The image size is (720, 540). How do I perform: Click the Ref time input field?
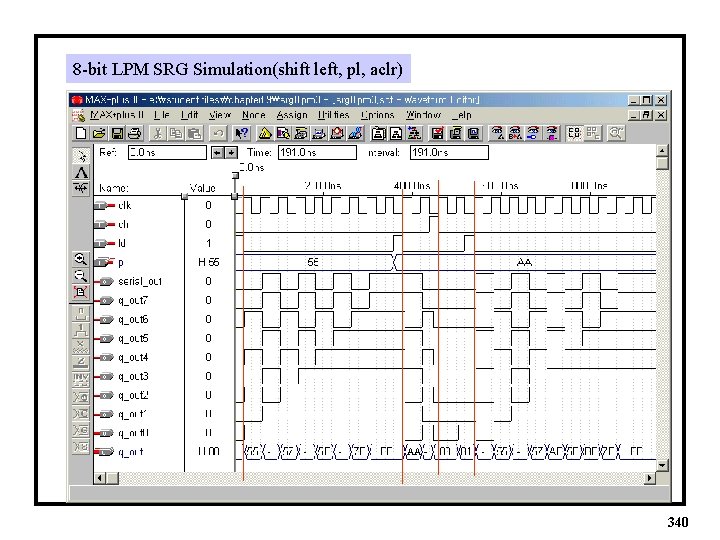coord(167,153)
